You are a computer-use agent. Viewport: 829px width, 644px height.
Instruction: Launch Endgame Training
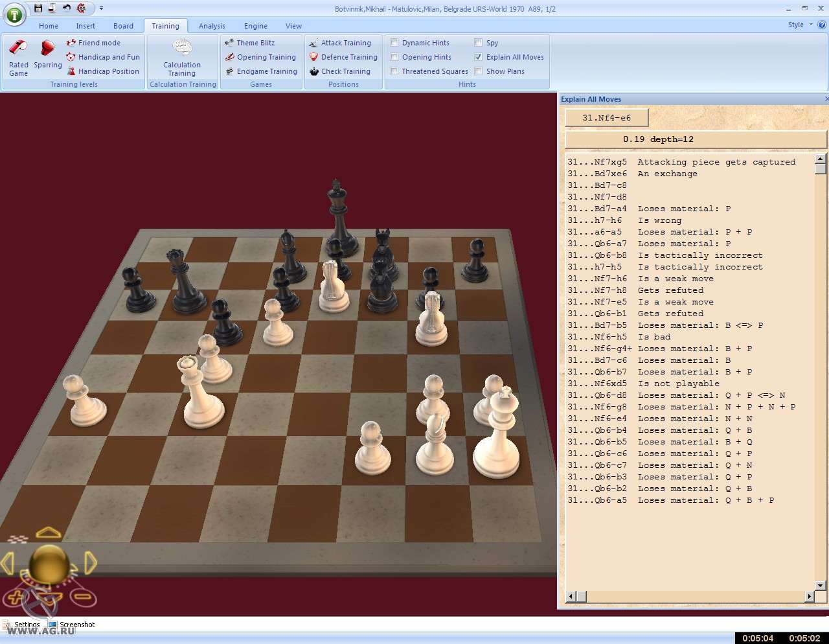coord(261,71)
